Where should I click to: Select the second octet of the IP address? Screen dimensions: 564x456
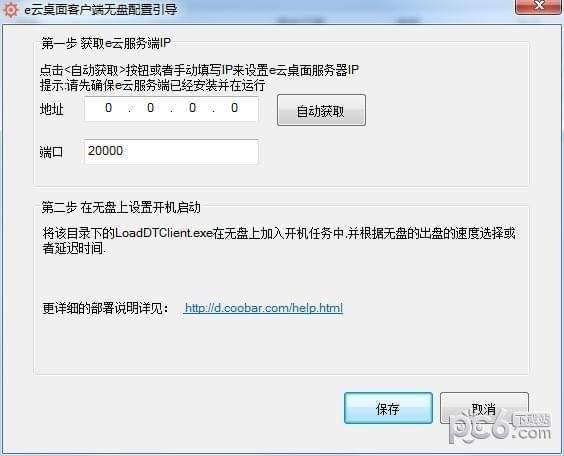click(150, 108)
